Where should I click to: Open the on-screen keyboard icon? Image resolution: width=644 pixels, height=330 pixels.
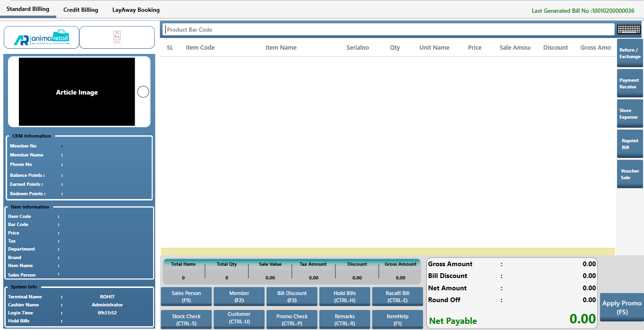click(x=629, y=29)
